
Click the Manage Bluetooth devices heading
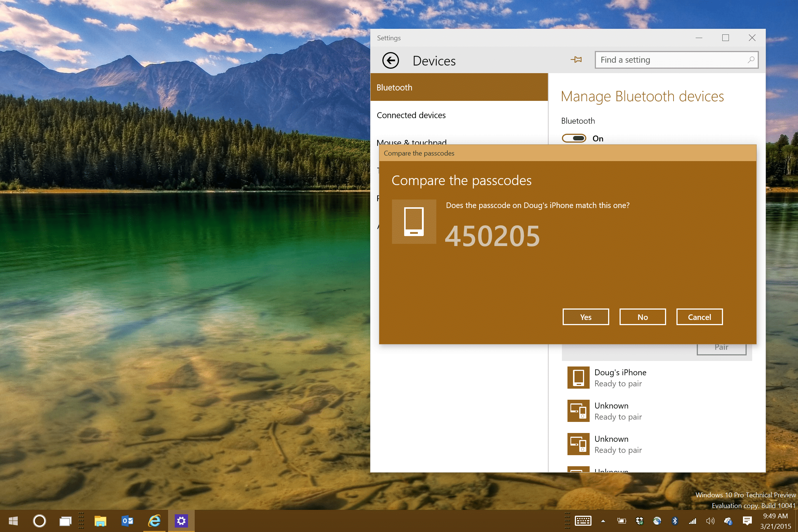pos(642,96)
